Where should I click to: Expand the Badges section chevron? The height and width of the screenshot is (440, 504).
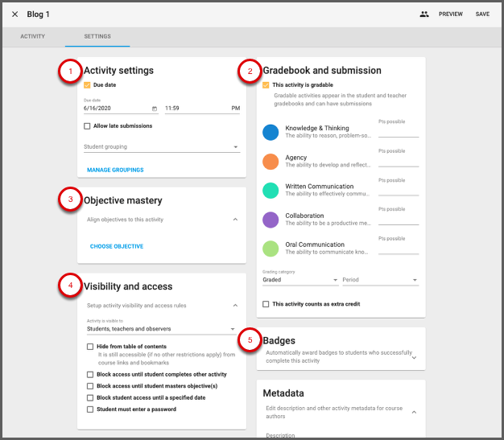pos(414,357)
